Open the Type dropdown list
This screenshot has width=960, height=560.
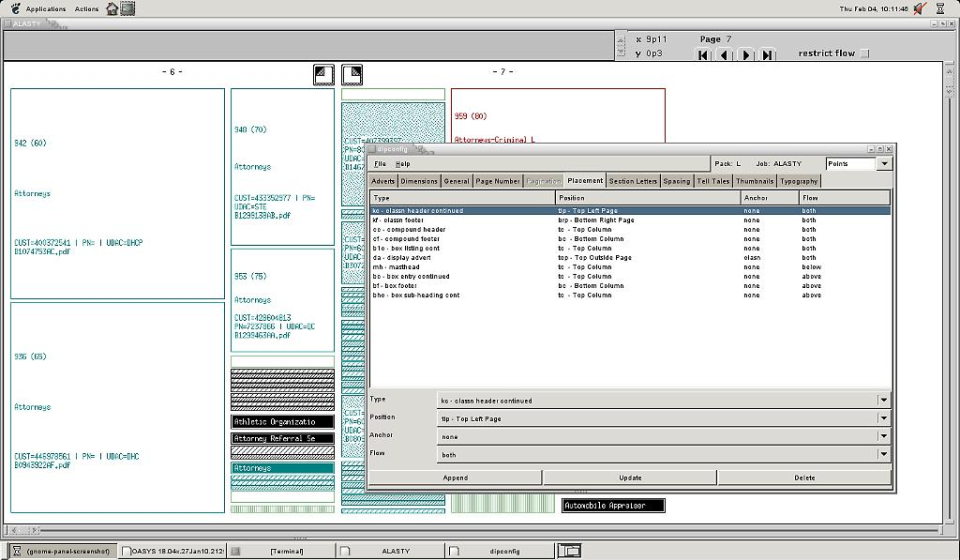click(883, 400)
